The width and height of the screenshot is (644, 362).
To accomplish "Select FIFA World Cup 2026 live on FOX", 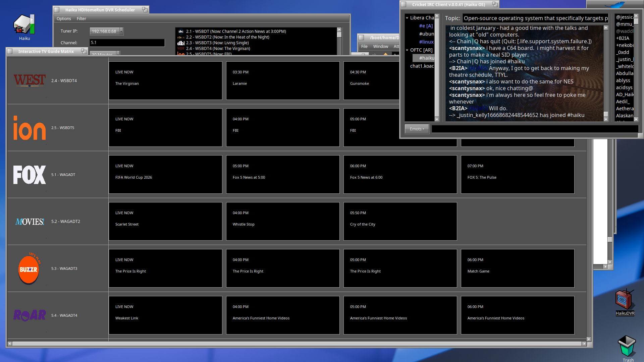I will [x=165, y=174].
